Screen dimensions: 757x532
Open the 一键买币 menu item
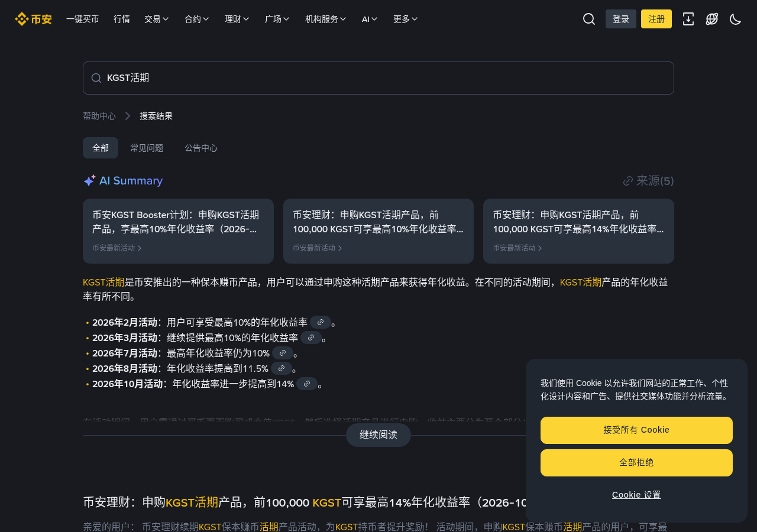[83, 19]
